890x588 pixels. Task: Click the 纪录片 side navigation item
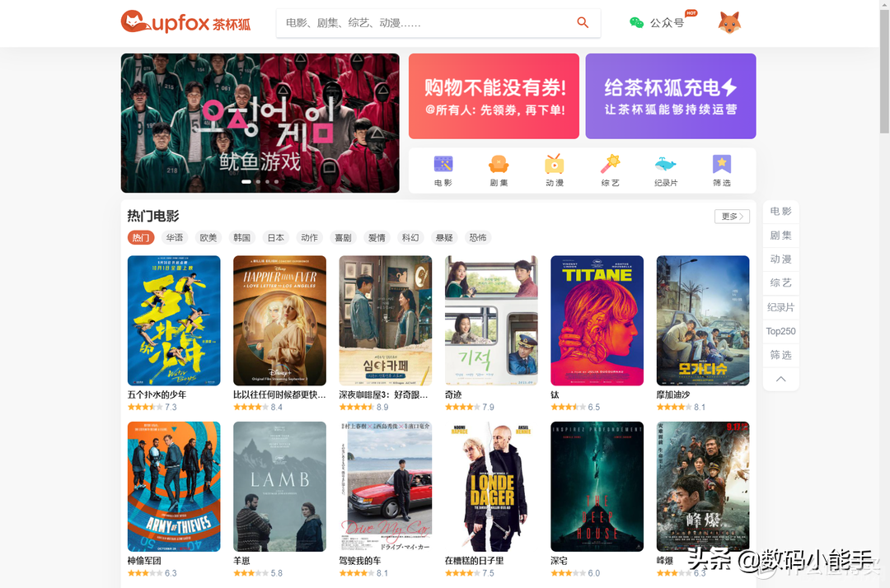point(780,307)
